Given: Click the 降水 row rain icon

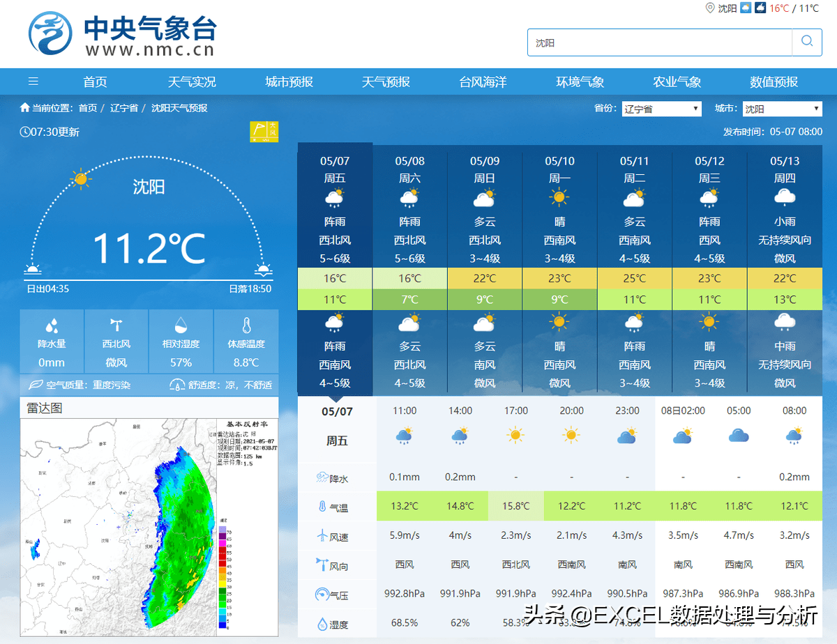Looking at the screenshot, I should tap(322, 477).
